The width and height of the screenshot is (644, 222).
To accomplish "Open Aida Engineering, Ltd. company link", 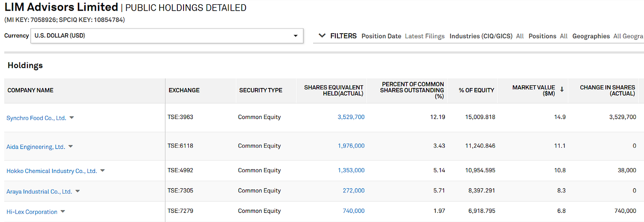I will coord(36,147).
